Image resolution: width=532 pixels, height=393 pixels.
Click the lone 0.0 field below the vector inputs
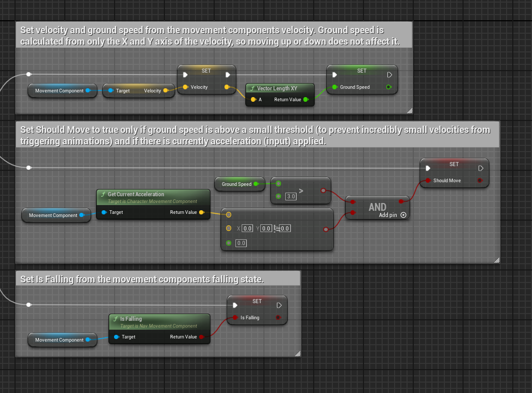pos(241,243)
